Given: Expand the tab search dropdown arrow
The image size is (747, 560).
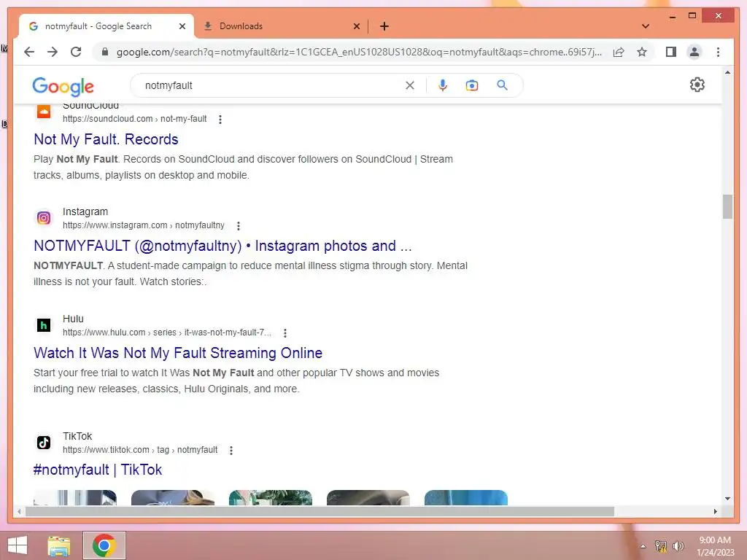Looking at the screenshot, I should [646, 26].
